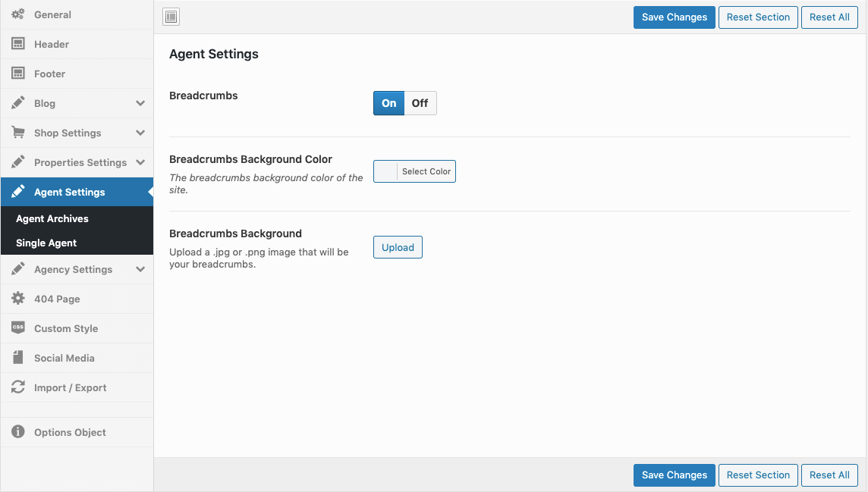Expand the Blog submenu chevron
This screenshot has width=868, height=492.
pyautogui.click(x=140, y=103)
